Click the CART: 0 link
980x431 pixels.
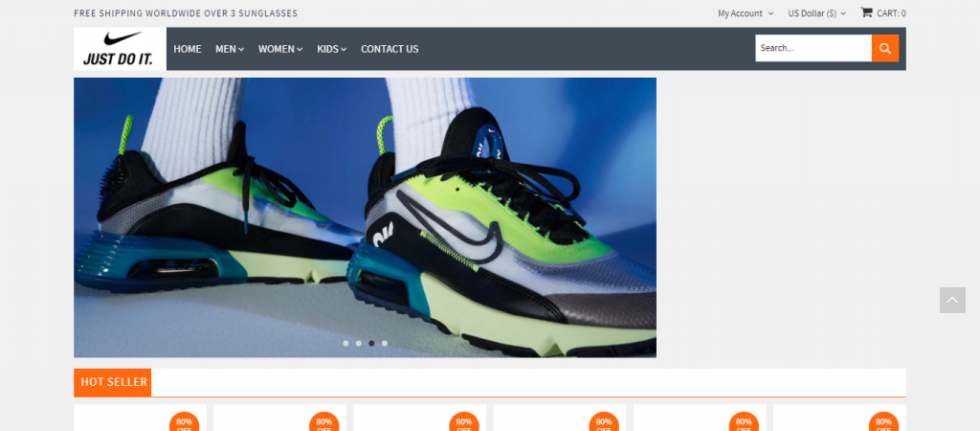point(891,13)
